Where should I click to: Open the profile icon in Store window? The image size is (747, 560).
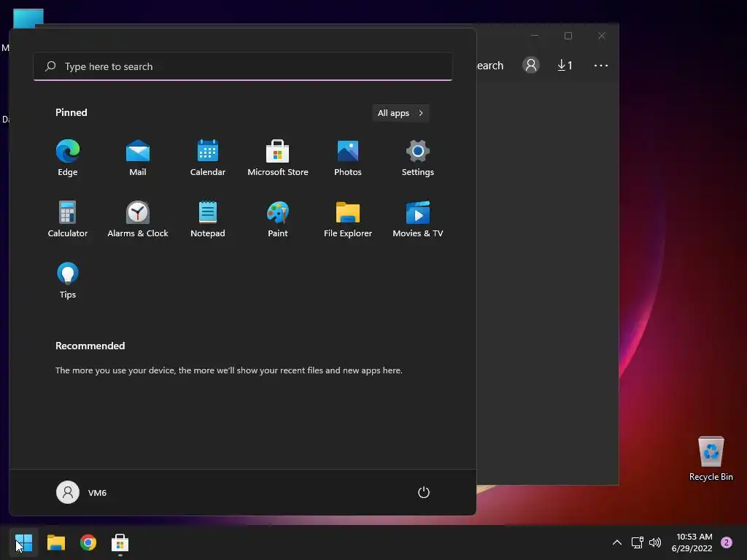[x=531, y=65]
